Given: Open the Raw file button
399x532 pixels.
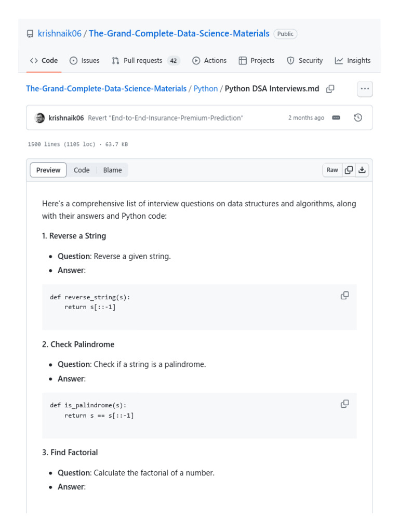Looking at the screenshot, I should 332,170.
